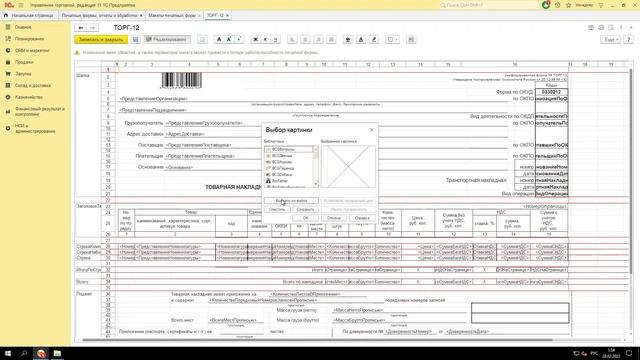Screen dimensions: 640x360
Task: Open the main menu hamburger icon
Action: 21,5
